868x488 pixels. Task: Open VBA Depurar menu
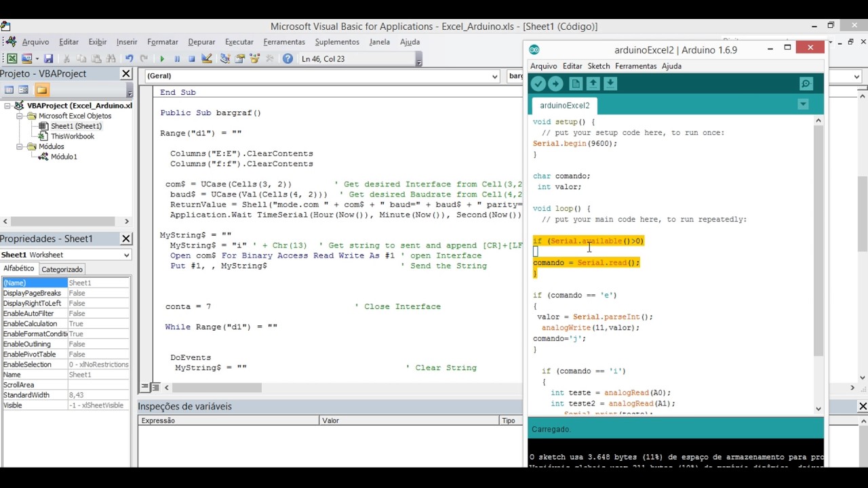pos(201,42)
